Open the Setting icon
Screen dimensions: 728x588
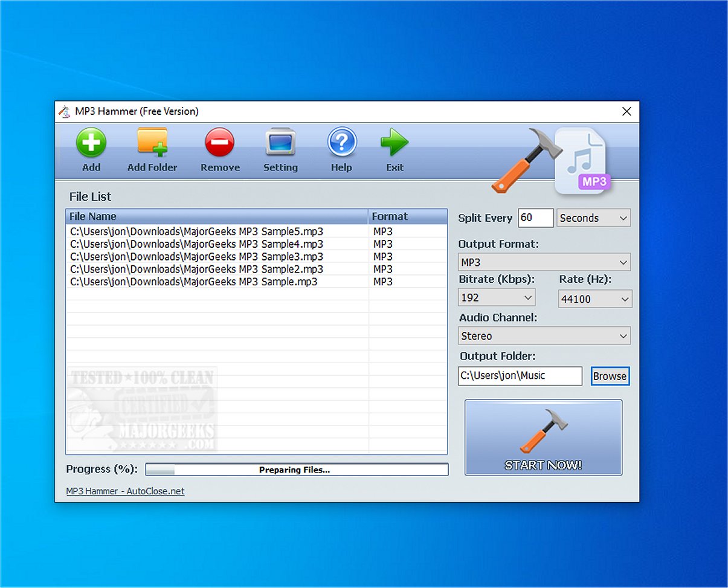tap(280, 143)
